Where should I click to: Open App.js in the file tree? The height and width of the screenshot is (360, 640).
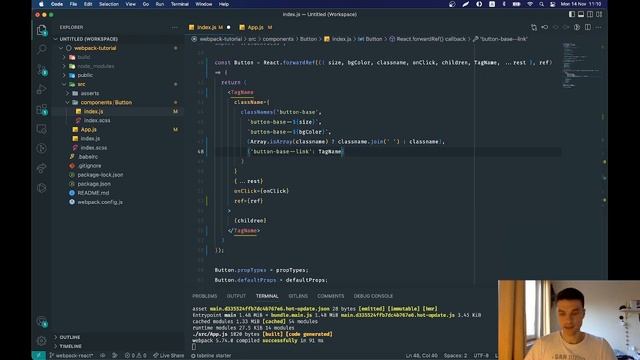tap(88, 129)
